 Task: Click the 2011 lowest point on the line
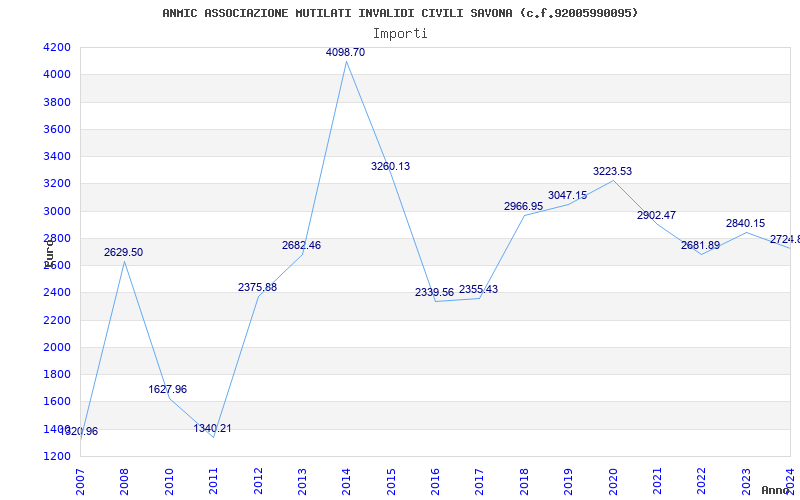[213, 437]
